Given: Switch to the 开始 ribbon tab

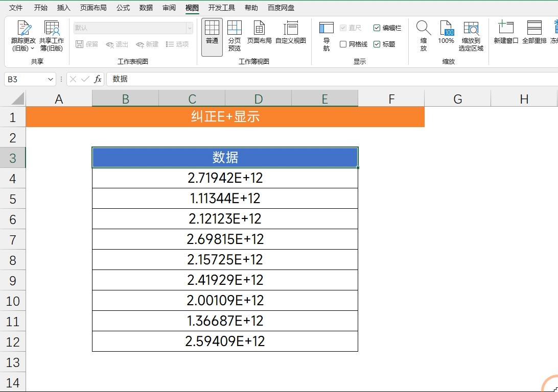Looking at the screenshot, I should tap(40, 7).
